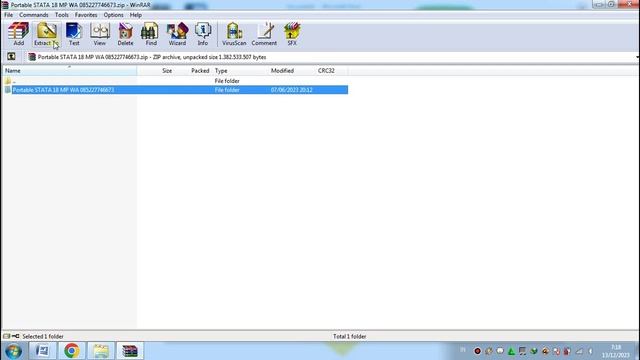Open Windows Explorer from the taskbar

[101, 351]
